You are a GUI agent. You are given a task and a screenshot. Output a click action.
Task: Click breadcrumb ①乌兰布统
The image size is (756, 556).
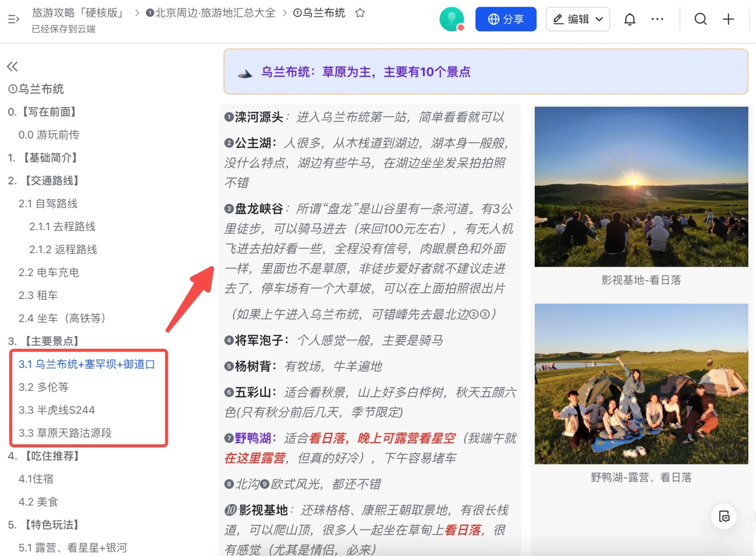click(319, 13)
